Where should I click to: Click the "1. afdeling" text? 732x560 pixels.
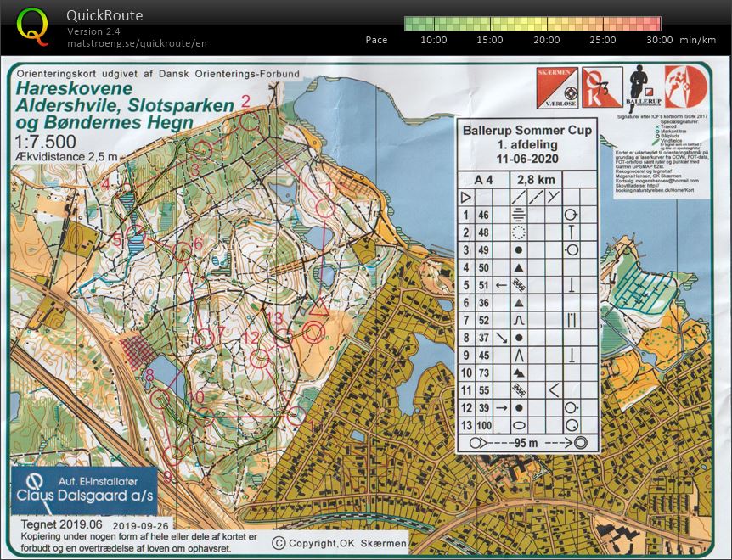(527, 144)
